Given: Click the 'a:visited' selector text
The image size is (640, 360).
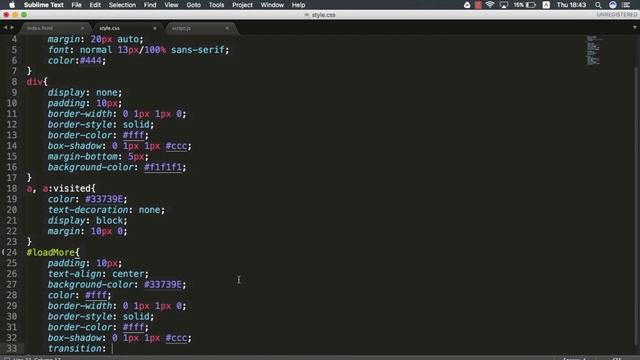Looking at the screenshot, I should pyautogui.click(x=67, y=188).
